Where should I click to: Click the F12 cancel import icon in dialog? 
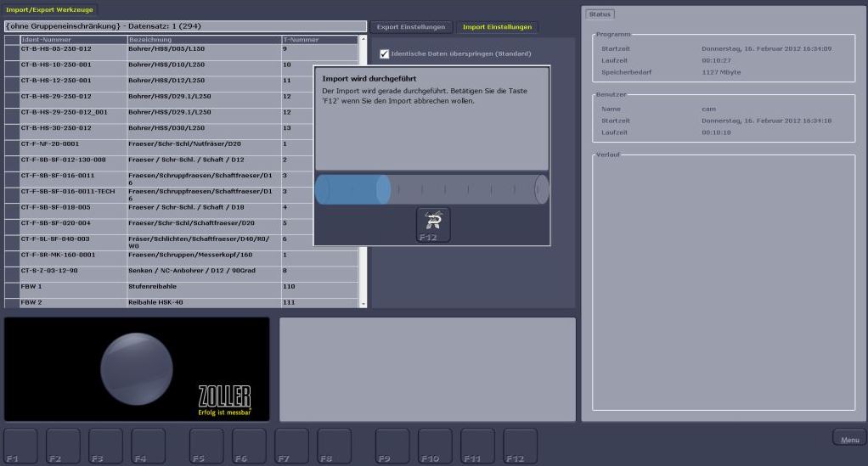[x=433, y=222]
